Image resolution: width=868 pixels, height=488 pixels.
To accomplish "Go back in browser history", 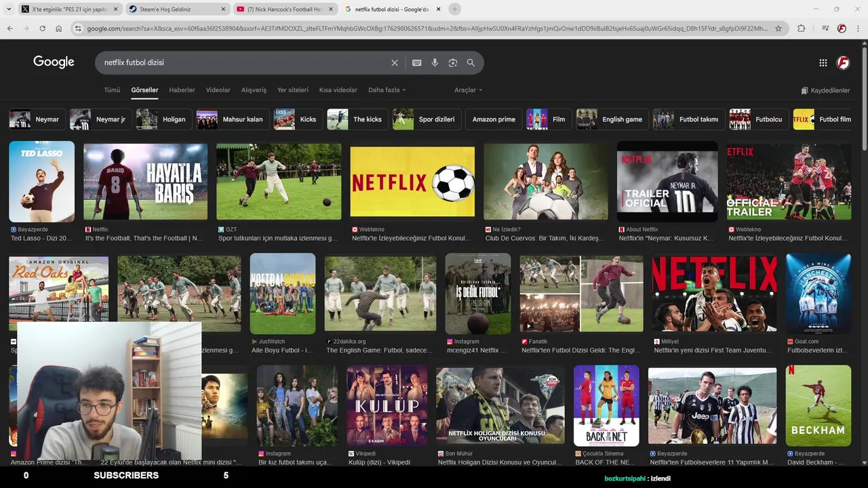I will (9, 28).
